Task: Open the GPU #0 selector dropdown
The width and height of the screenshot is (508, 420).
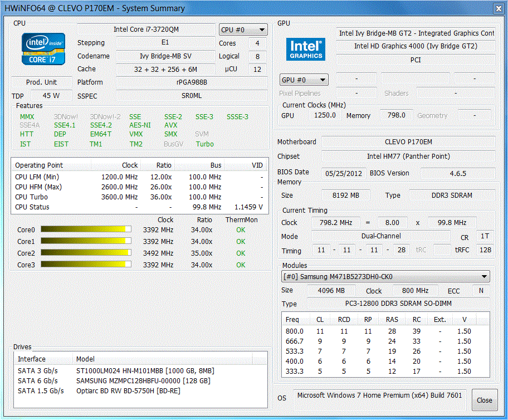Action: (x=304, y=80)
